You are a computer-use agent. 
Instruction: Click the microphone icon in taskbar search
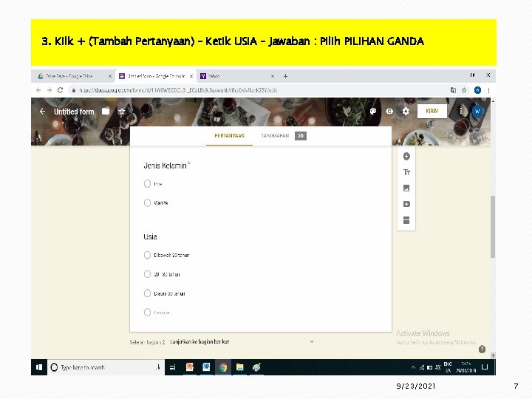tap(157, 367)
